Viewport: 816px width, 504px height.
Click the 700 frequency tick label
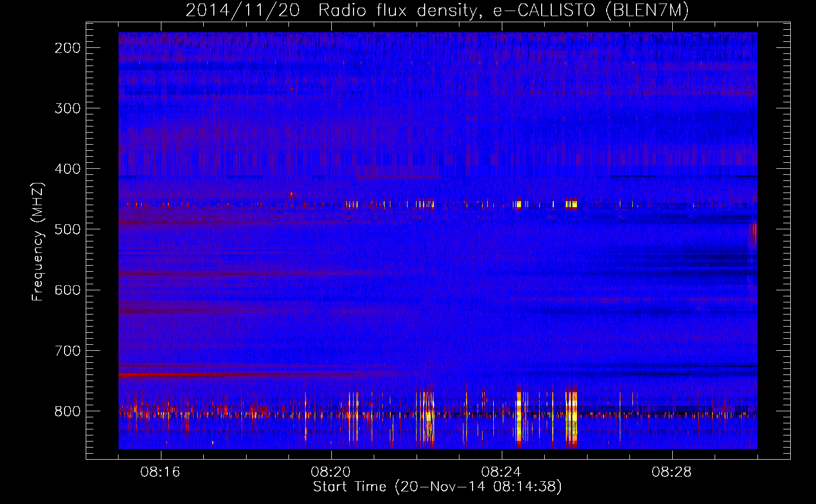point(68,350)
